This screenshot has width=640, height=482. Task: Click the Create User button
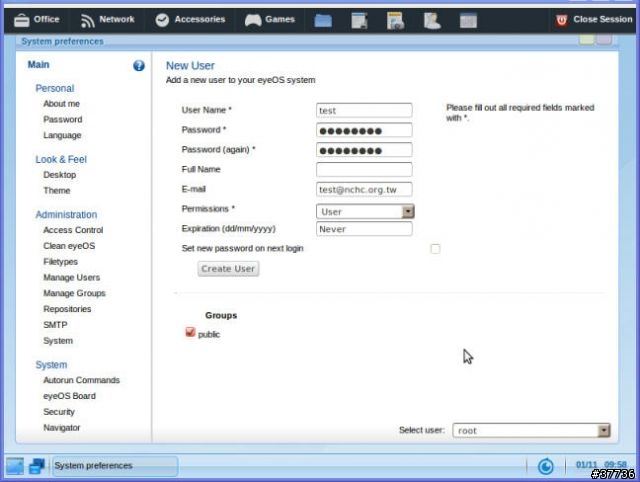tap(228, 269)
